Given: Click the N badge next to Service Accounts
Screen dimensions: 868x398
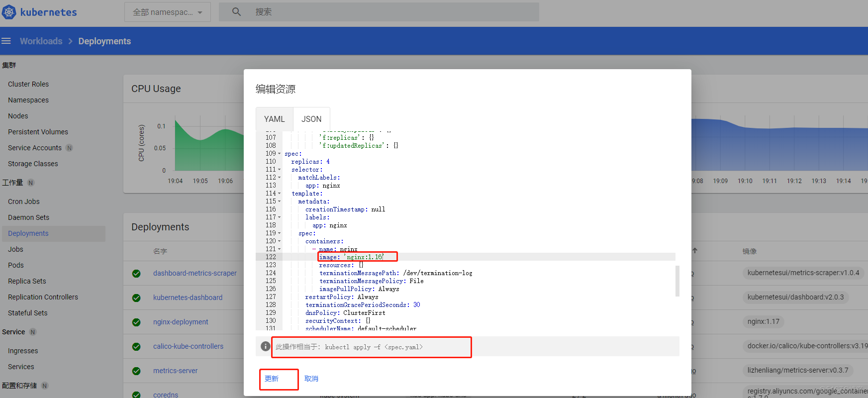Looking at the screenshot, I should (x=69, y=148).
